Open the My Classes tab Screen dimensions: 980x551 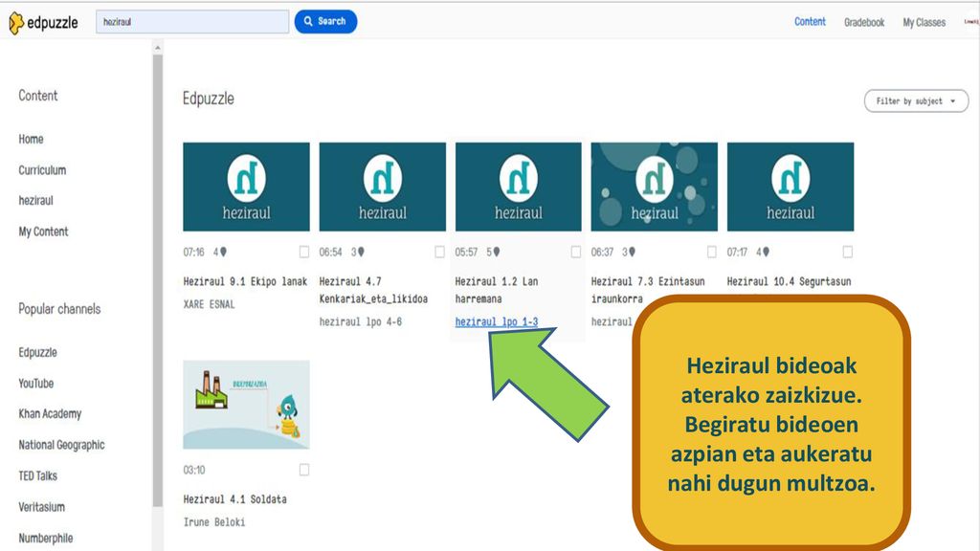coord(924,23)
